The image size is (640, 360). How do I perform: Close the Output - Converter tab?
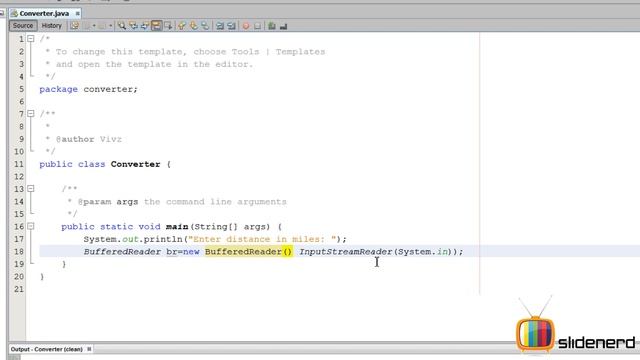coord(89,349)
